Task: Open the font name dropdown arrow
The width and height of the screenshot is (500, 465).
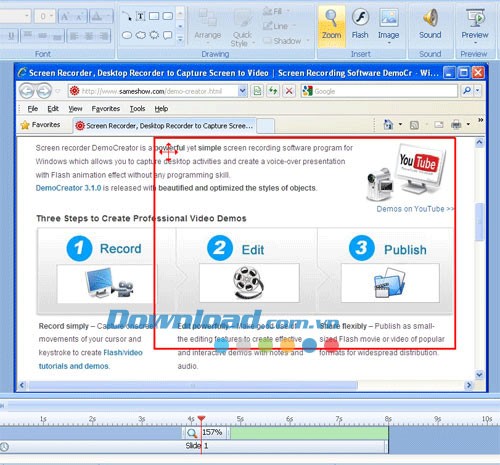Action: pos(26,16)
